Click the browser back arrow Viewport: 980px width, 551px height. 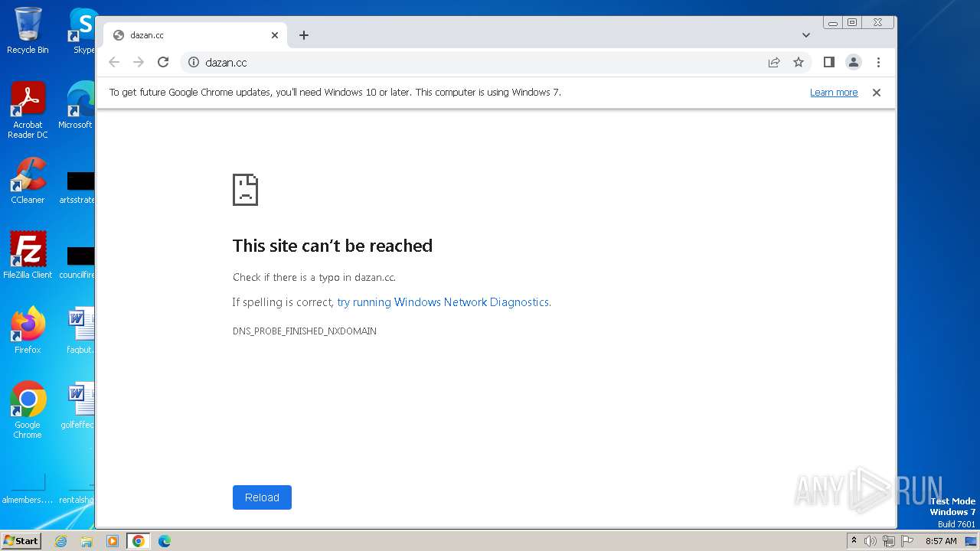tap(114, 63)
